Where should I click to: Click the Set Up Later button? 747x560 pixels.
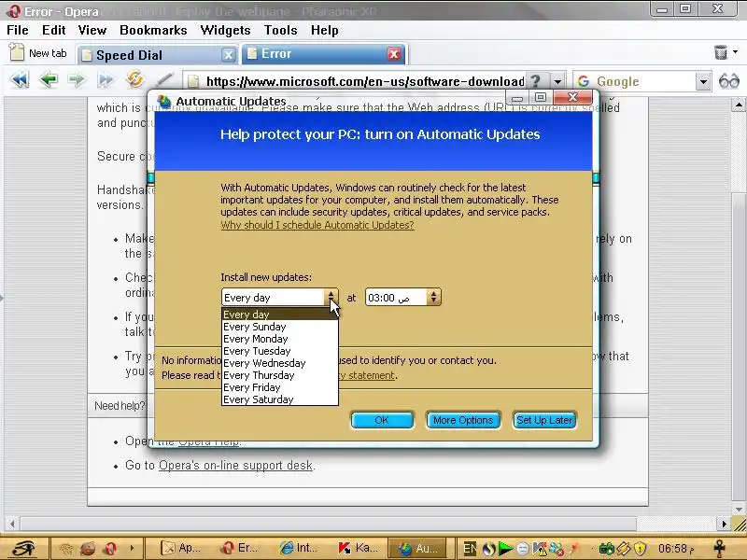point(544,420)
